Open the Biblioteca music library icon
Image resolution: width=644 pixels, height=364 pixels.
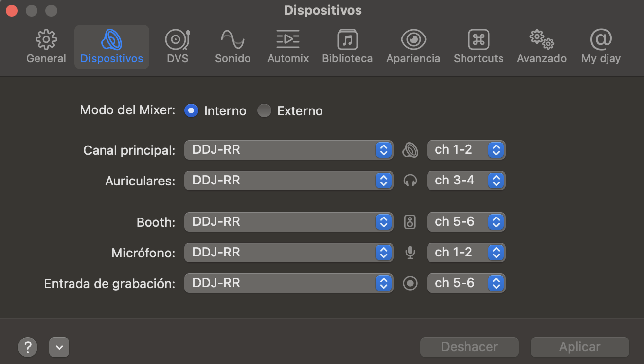347,40
